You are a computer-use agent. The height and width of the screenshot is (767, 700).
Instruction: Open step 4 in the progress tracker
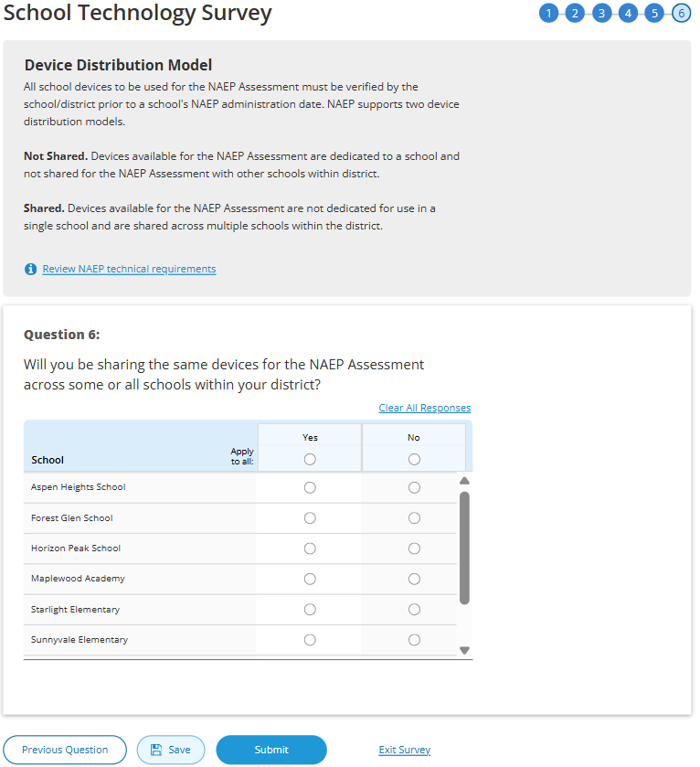tap(628, 13)
